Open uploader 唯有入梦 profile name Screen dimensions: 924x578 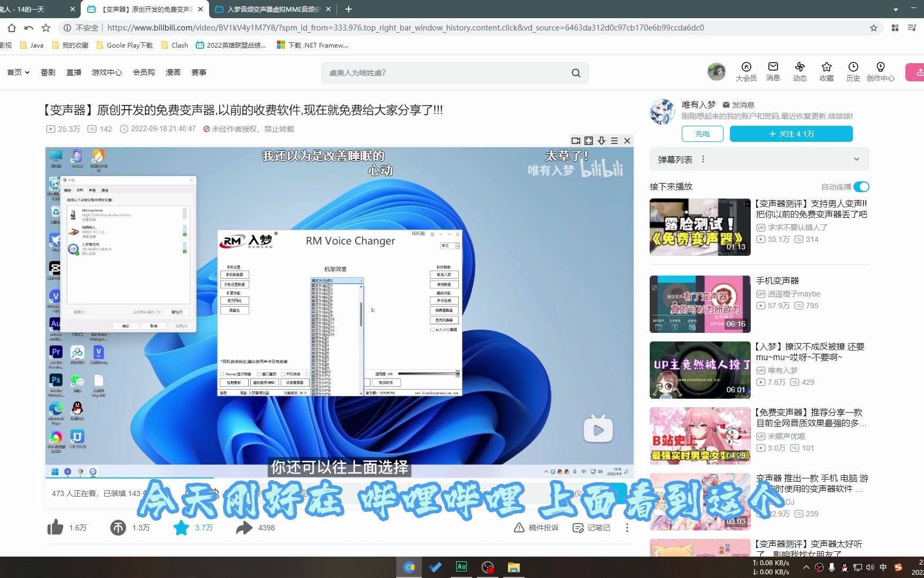tap(699, 105)
